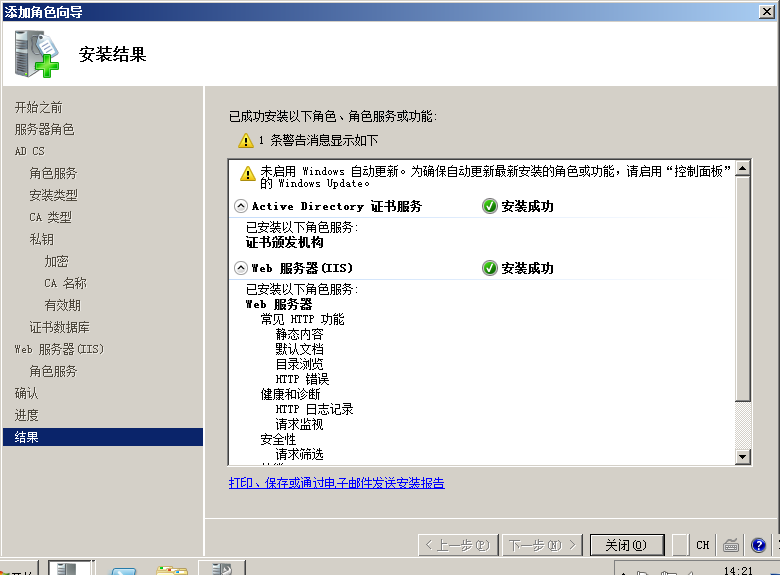This screenshot has width=780, height=575.
Task: Select CA 类型 step in sidebar
Action: click(50, 217)
